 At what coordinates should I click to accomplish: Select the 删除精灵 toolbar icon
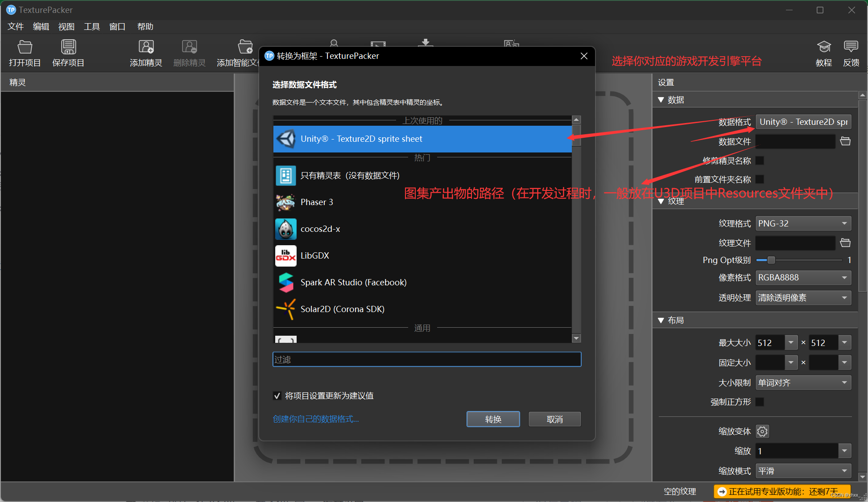click(x=189, y=52)
